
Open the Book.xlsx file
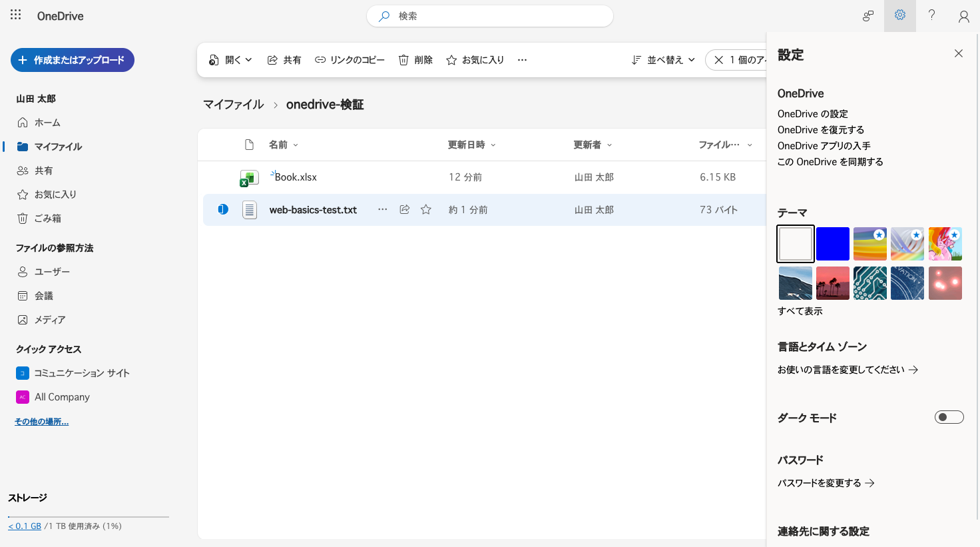coord(296,177)
